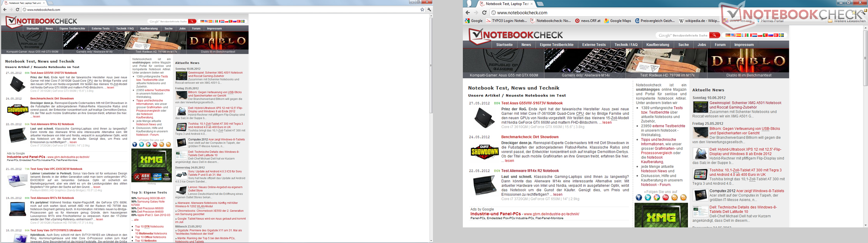Open Dell Precision M6600 top test link
868x243 pixels.
(150, 208)
